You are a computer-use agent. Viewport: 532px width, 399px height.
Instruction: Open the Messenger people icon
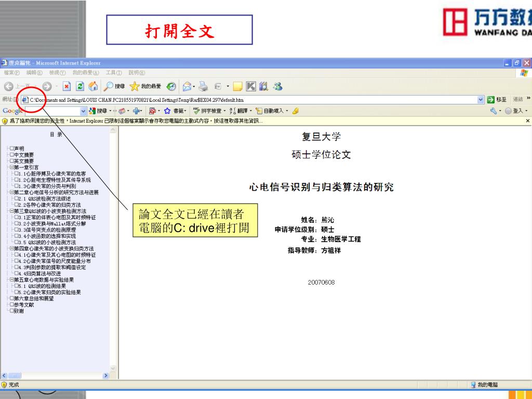[x=277, y=87]
